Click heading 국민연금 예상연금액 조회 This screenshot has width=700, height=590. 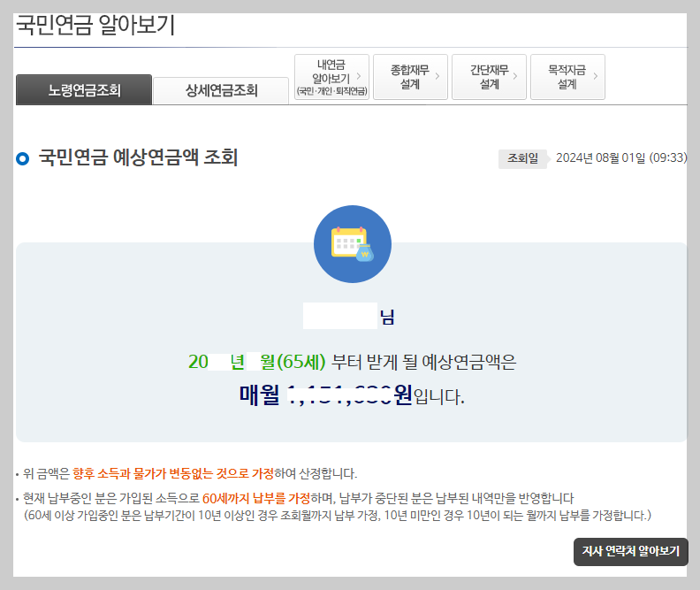(139, 157)
